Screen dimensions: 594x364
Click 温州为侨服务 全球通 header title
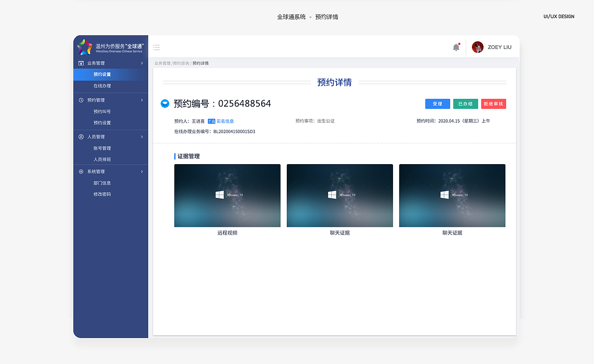(119, 46)
